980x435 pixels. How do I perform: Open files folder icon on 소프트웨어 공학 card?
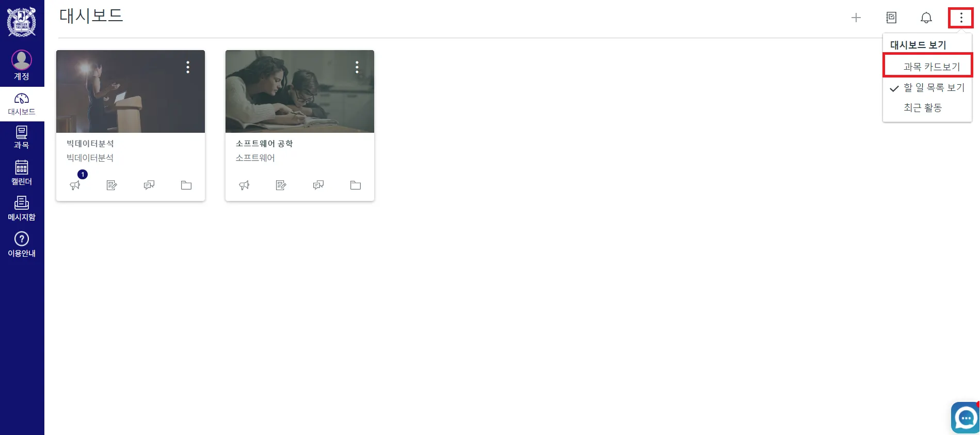click(x=356, y=185)
